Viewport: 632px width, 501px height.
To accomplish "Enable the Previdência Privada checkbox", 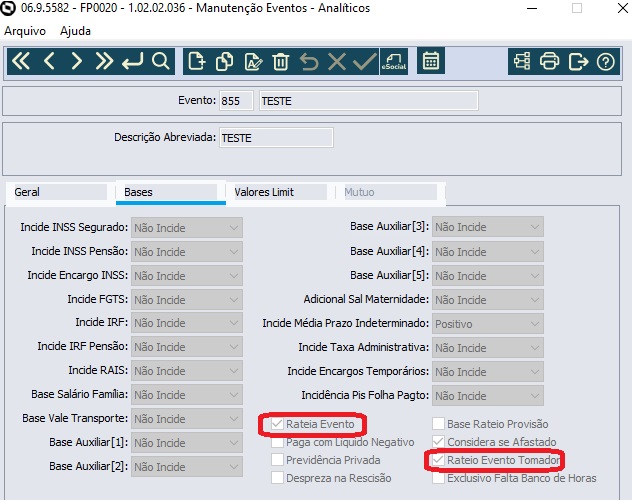I will point(277,460).
